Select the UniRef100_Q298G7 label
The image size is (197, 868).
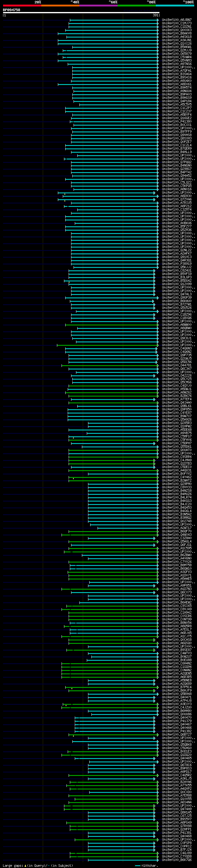[177, 169]
